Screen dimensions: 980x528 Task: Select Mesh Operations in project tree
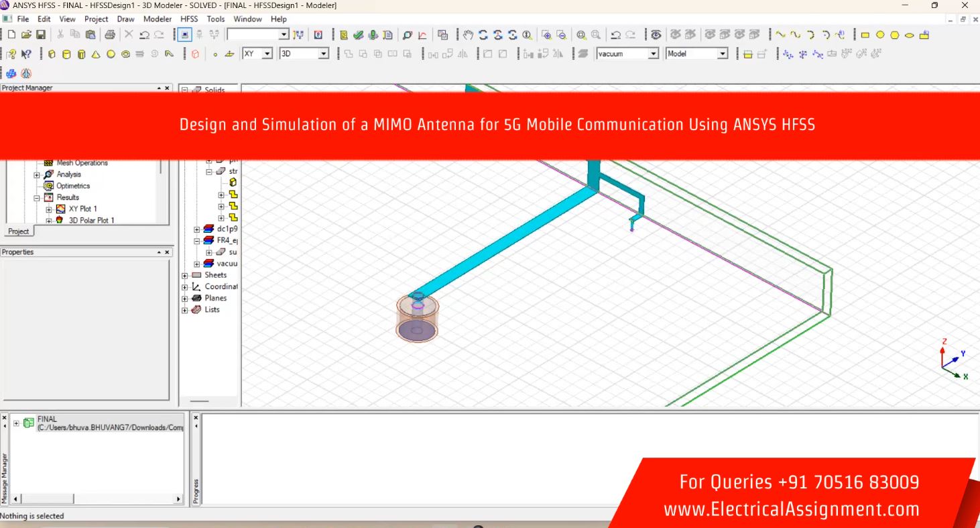pyautogui.click(x=82, y=163)
